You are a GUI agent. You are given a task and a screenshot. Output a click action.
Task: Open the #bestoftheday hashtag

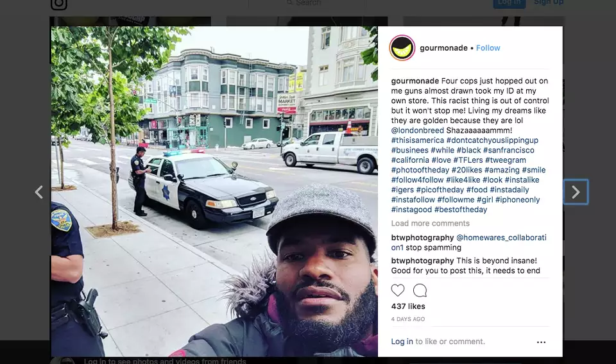[461, 210]
